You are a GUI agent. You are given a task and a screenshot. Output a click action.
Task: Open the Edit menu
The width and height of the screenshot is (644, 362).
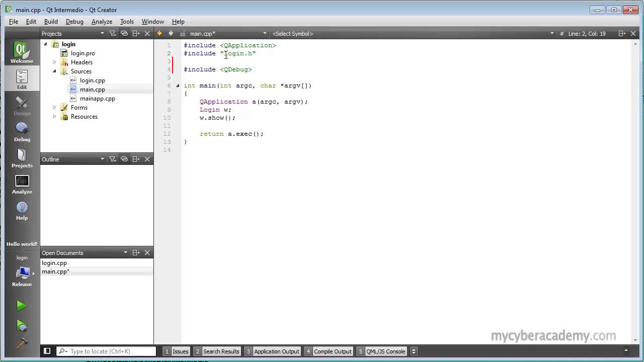31,22
